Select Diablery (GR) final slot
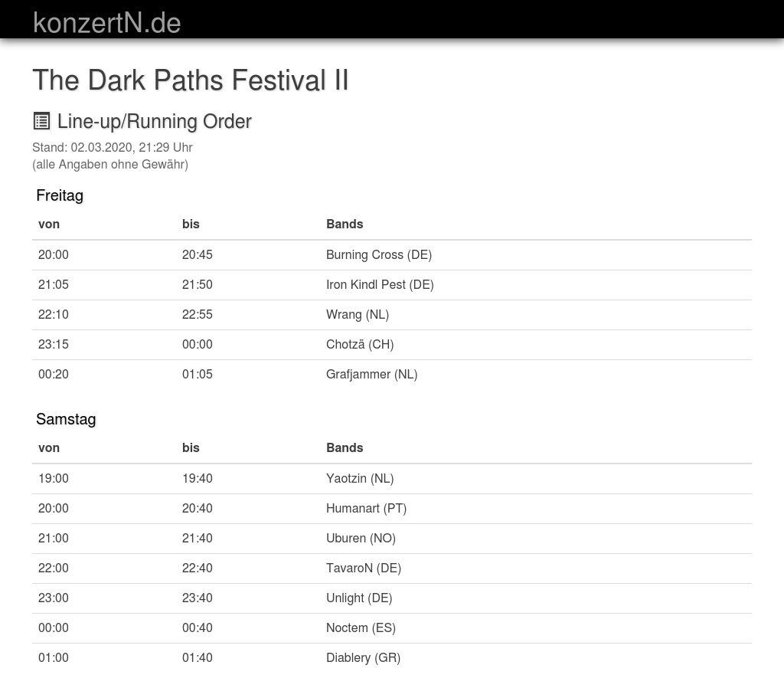Image resolution: width=784 pixels, height=688 pixels. coord(363,658)
